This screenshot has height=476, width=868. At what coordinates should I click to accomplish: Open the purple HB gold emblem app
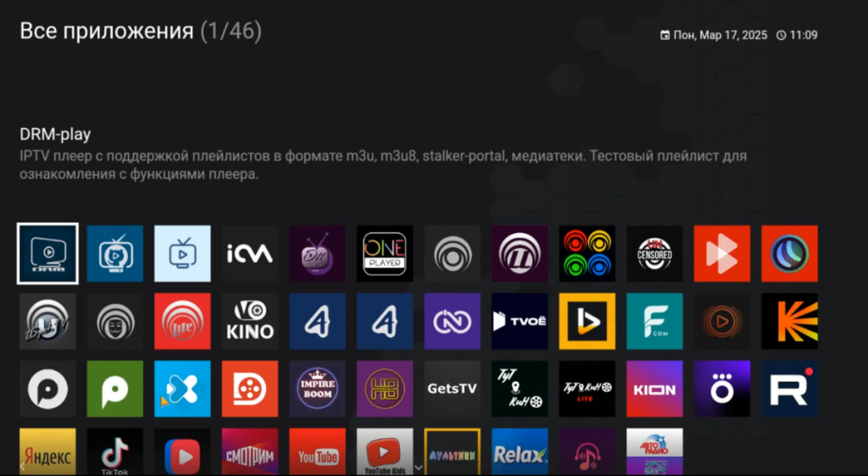[385, 389]
